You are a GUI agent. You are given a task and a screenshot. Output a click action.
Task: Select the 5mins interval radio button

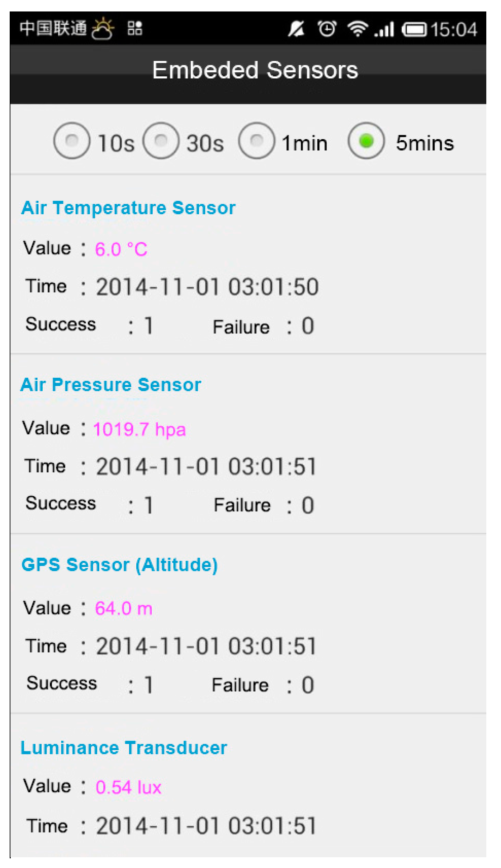(x=366, y=141)
